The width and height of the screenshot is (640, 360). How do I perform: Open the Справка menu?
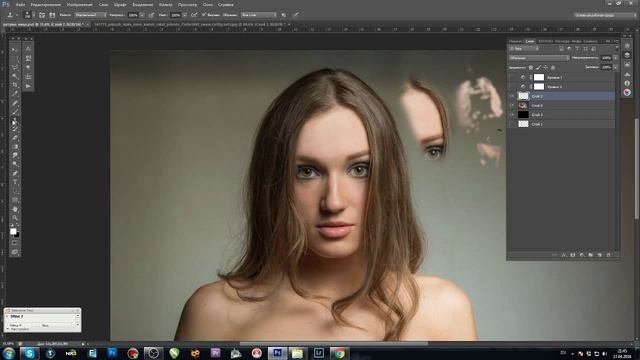click(226, 4)
